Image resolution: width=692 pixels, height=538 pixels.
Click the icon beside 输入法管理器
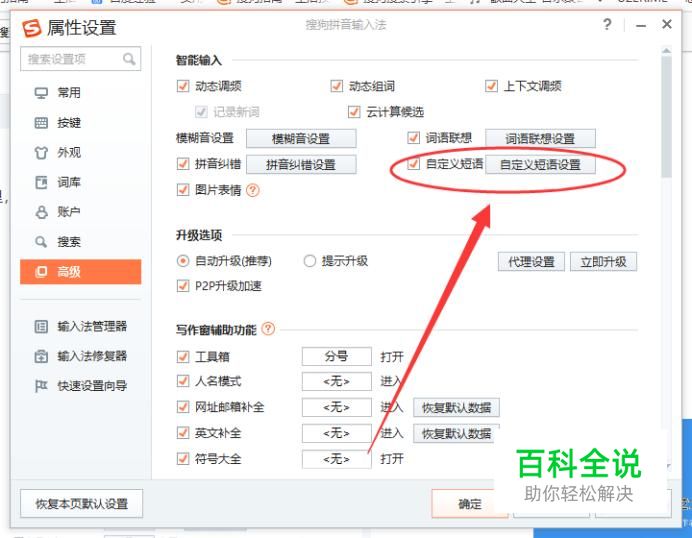point(41,327)
